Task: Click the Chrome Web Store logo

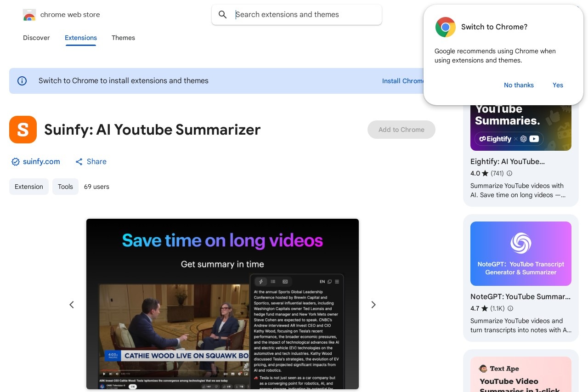Action: pyautogui.click(x=29, y=15)
